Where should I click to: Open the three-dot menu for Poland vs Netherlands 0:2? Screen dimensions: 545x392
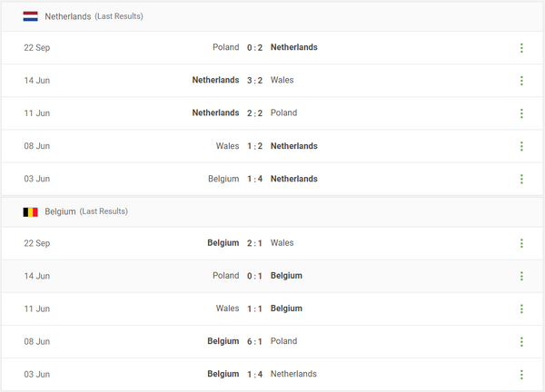click(x=521, y=47)
